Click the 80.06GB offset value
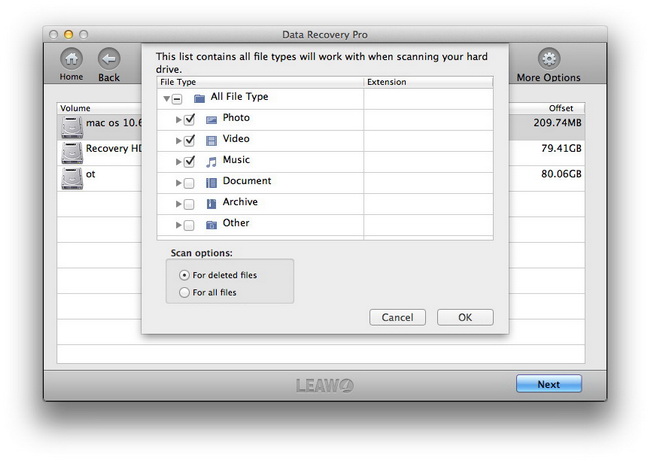The image size is (650, 461). (x=561, y=174)
